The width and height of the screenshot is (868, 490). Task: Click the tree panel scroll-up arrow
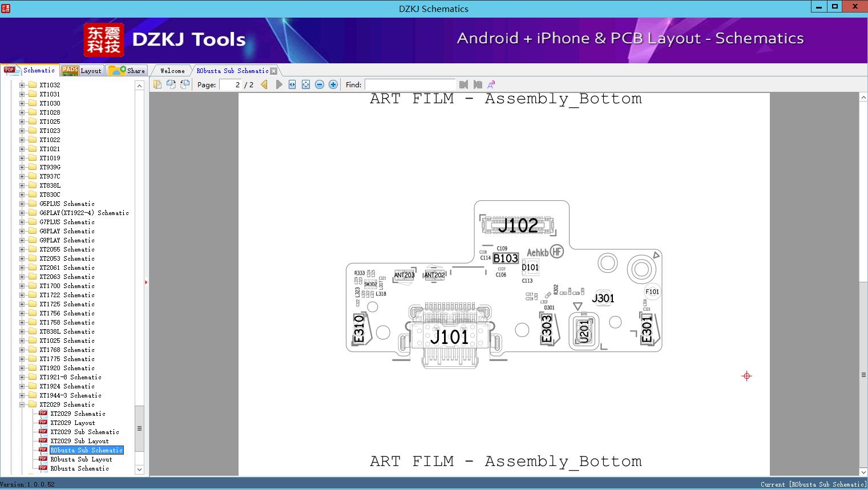[x=139, y=86]
